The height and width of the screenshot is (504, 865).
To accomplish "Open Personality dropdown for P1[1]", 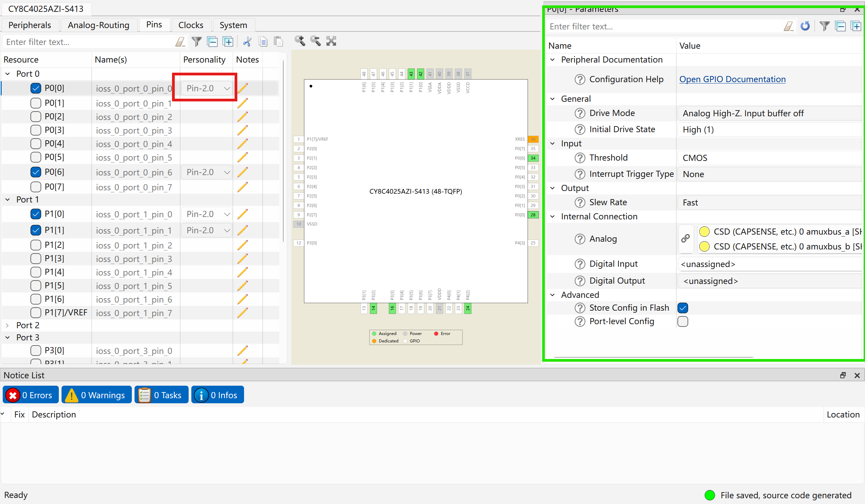I will 207,231.
